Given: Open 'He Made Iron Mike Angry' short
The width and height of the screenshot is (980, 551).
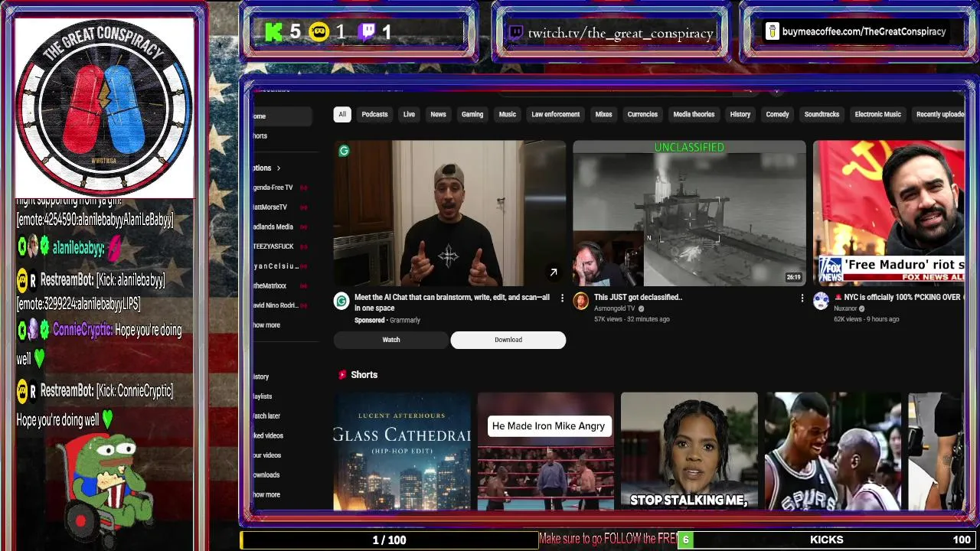Looking at the screenshot, I should coord(546,451).
